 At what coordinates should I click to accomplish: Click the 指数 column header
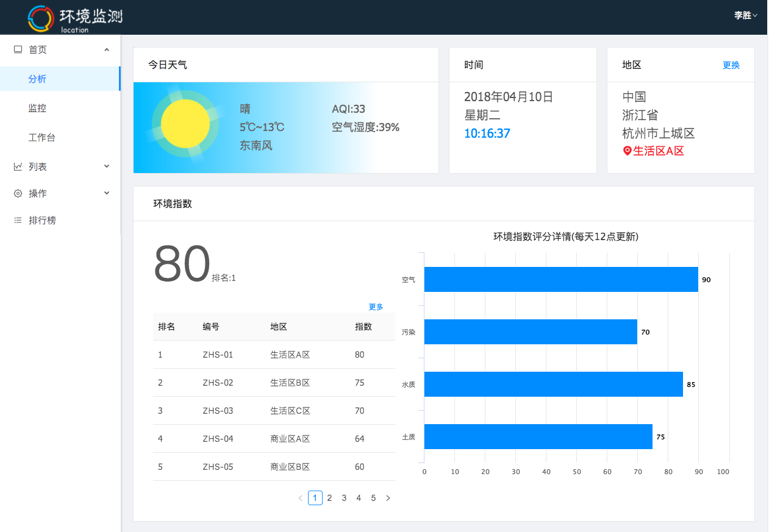point(363,327)
